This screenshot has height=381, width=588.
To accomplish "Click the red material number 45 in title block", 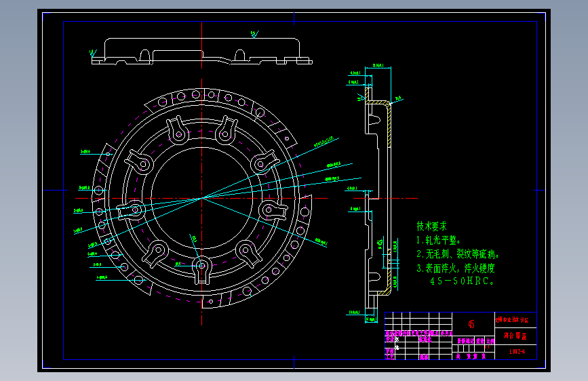I will (471, 324).
